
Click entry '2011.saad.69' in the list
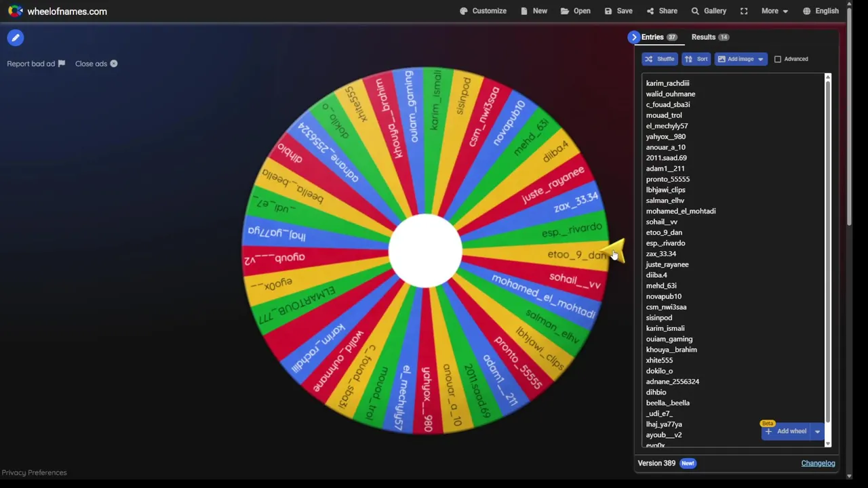[x=666, y=158]
